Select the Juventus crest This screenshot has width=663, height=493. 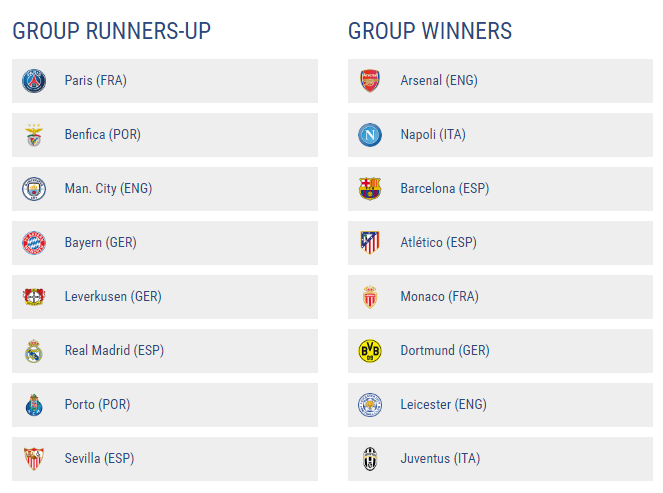[x=370, y=459]
